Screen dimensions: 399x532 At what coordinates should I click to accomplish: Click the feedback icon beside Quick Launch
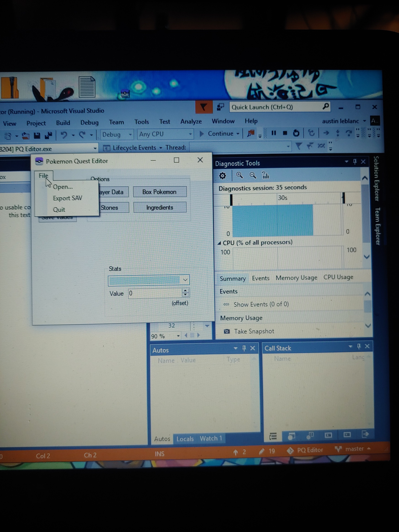click(220, 107)
